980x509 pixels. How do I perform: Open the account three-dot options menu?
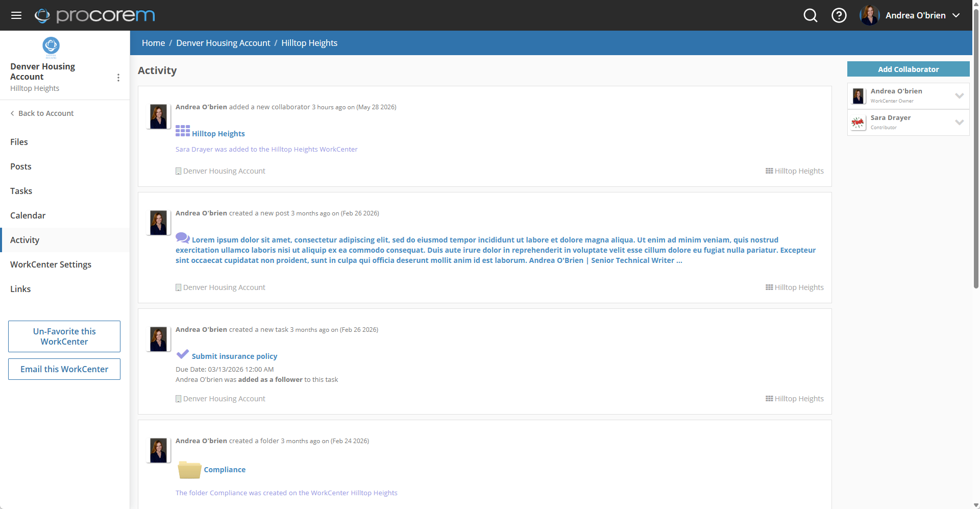click(x=118, y=78)
